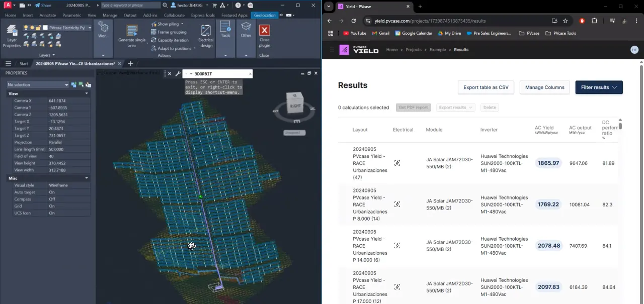
Task: Add a new drawing tab with plus
Action: [x=130, y=63]
